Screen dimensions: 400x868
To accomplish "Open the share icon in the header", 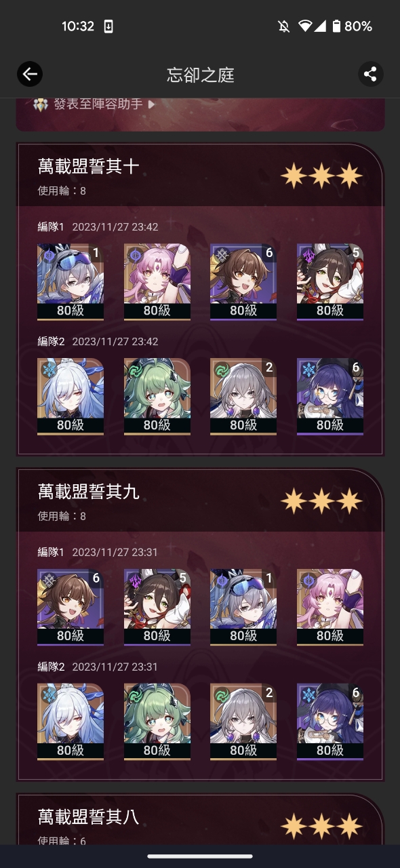I will (x=370, y=74).
